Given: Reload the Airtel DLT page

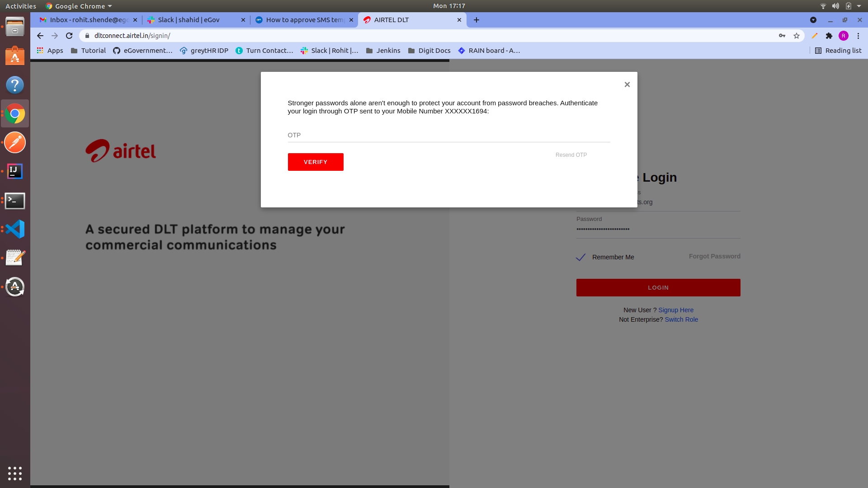Looking at the screenshot, I should click(x=69, y=36).
